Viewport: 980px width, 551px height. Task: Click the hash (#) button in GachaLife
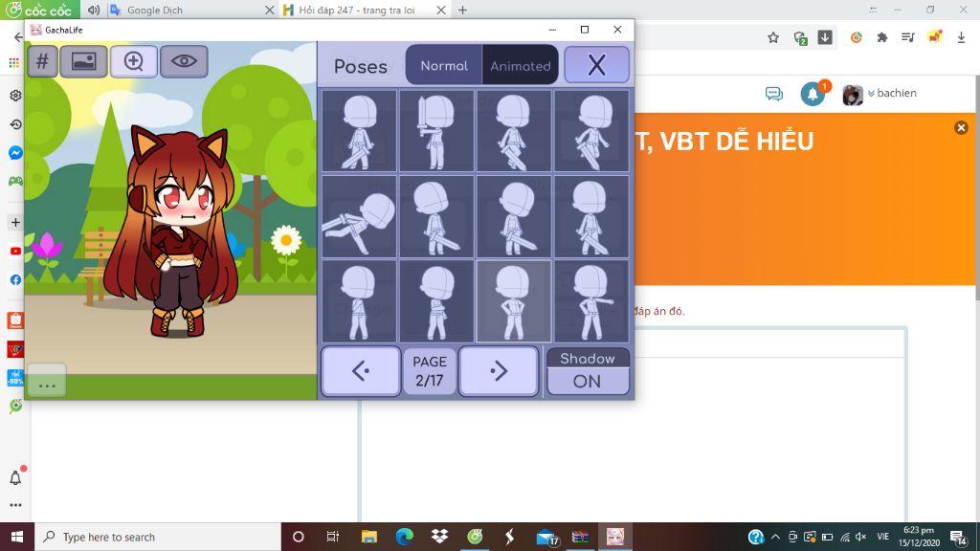[x=42, y=61]
